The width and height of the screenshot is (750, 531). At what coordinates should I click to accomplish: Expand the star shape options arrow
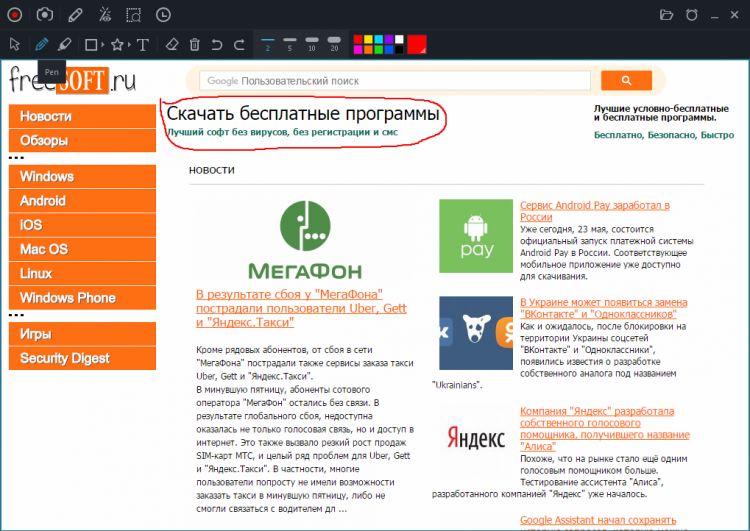pos(129,45)
